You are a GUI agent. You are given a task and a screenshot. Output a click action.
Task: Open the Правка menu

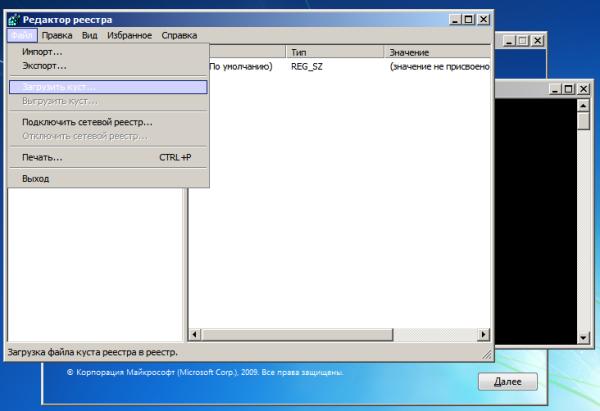(x=57, y=35)
